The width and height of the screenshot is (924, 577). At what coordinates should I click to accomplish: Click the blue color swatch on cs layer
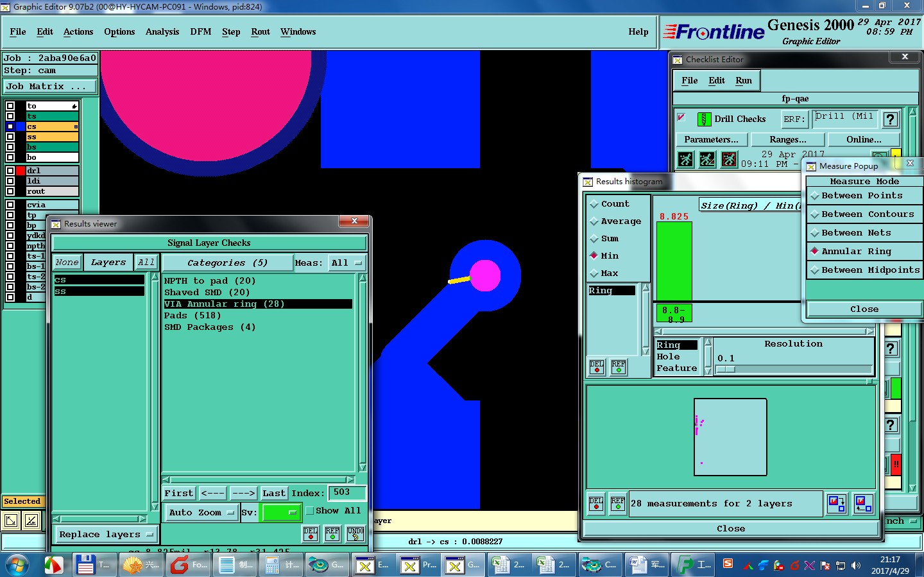(21, 126)
